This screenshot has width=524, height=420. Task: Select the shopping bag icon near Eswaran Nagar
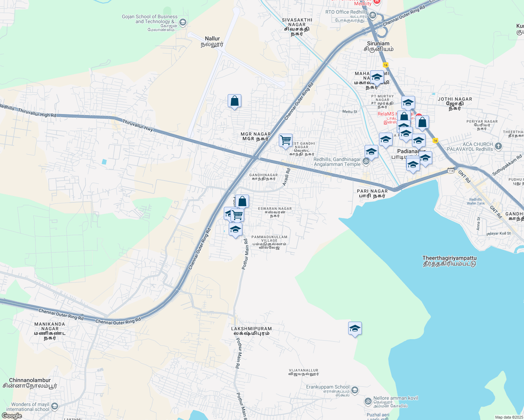coord(242,200)
